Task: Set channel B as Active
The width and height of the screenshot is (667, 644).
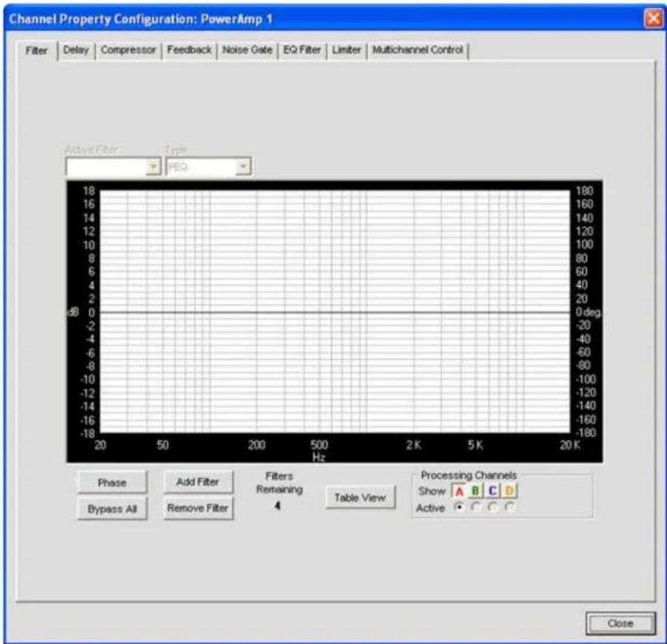Action: coord(476,507)
